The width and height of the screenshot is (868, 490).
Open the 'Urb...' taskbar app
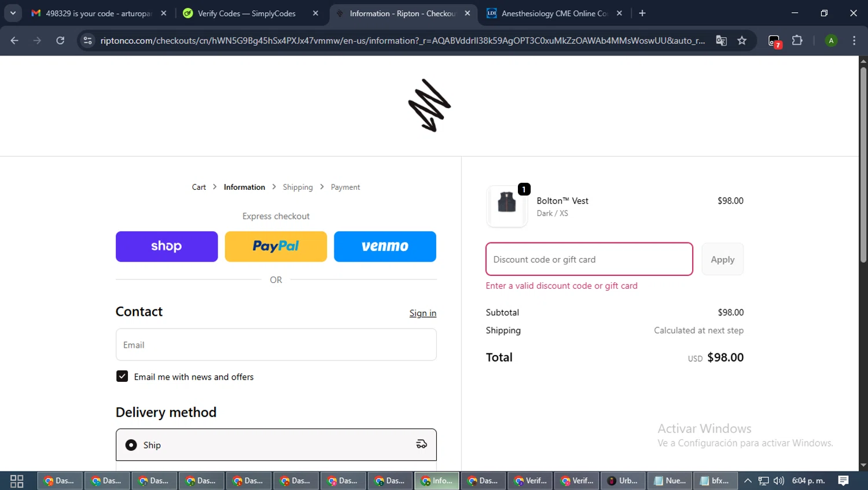pyautogui.click(x=623, y=481)
